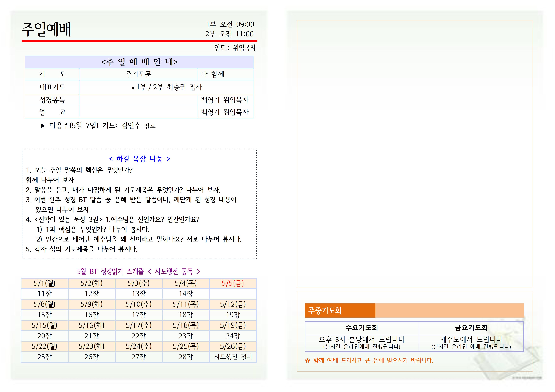Image resolution: width=555 pixels, height=392 pixels.
Task: Click the 주일예배 main heading
Action: point(46,29)
